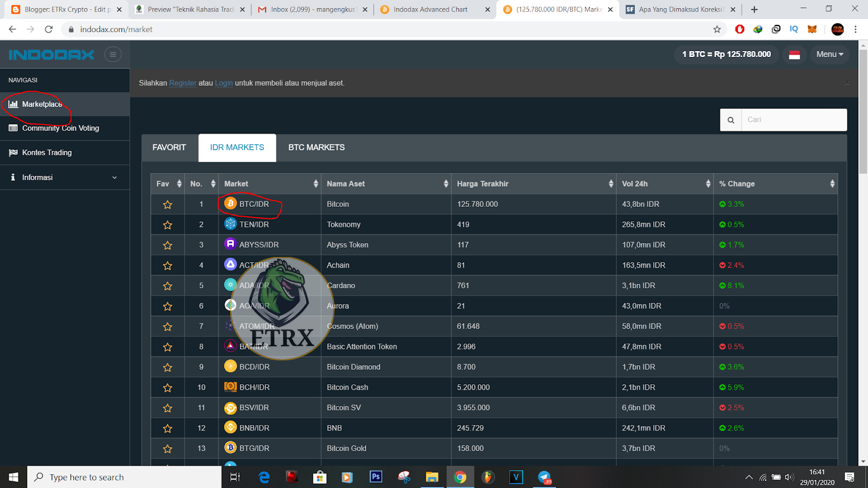The width and height of the screenshot is (868, 488).
Task: Open the IQ extension icon
Action: [794, 29]
